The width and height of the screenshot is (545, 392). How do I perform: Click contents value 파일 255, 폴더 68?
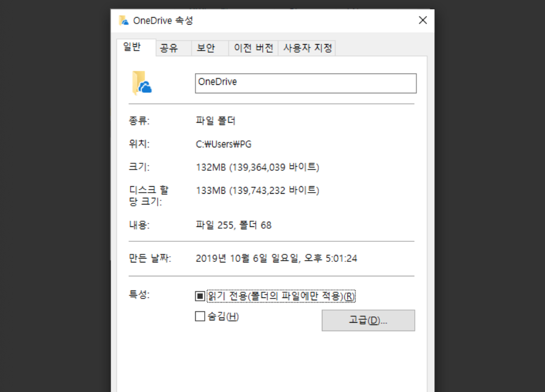(x=233, y=225)
